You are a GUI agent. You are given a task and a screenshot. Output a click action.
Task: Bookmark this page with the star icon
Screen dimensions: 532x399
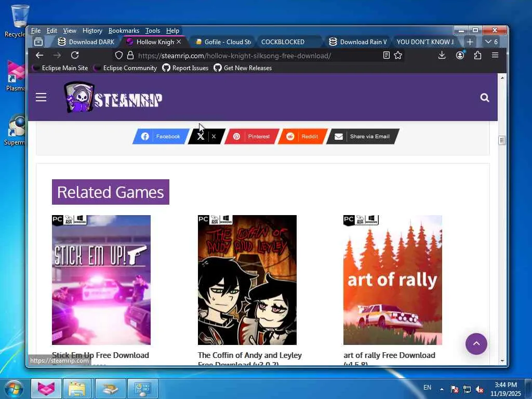click(398, 55)
